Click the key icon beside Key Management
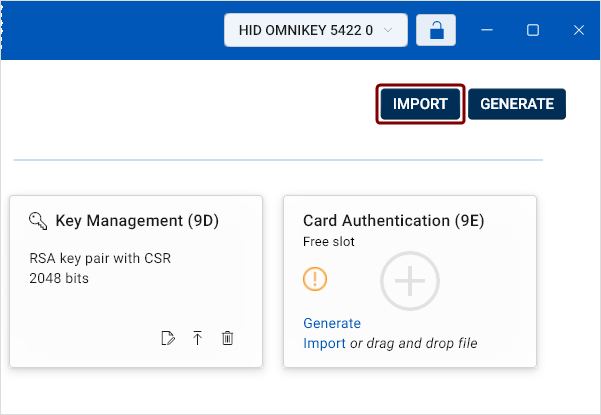The width and height of the screenshot is (601, 415). (38, 221)
